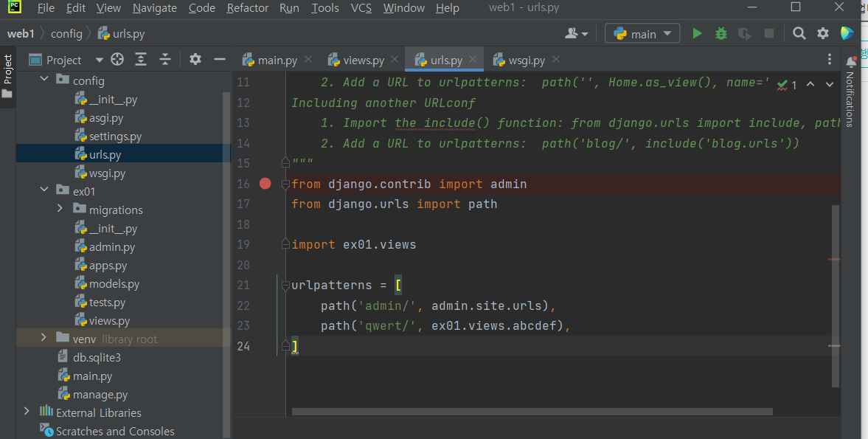This screenshot has height=439, width=868.
Task: Click the editor horizontal scrollbar
Action: click(532, 412)
